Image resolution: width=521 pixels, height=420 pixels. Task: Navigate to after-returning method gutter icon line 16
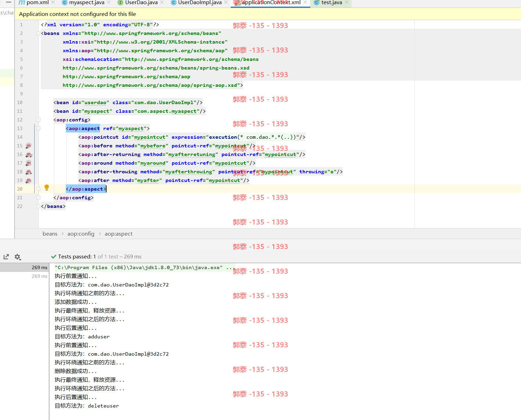(29, 155)
